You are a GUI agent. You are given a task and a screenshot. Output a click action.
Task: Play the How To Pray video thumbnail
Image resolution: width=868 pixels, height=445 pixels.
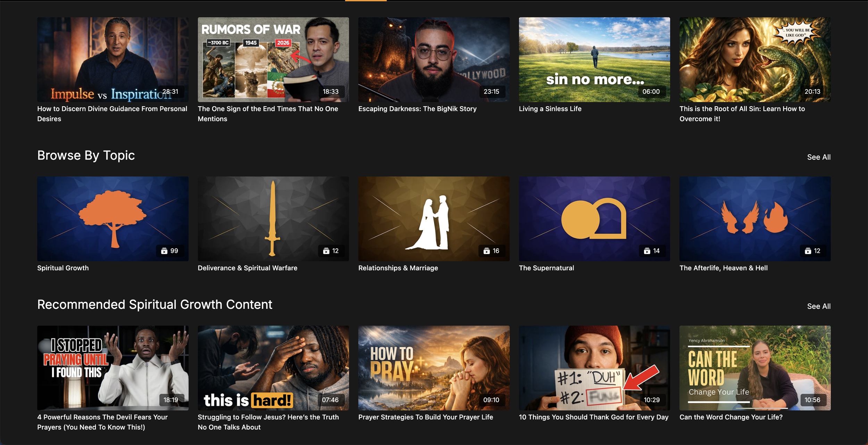434,368
